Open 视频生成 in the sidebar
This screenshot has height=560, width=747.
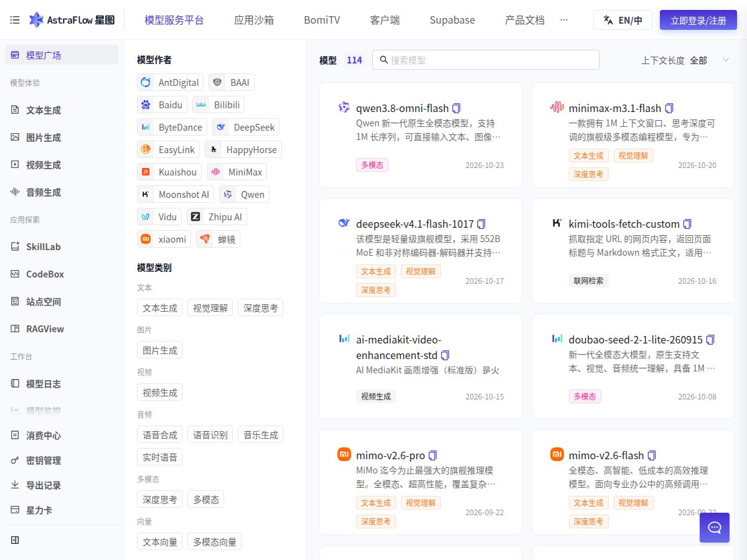click(62, 165)
